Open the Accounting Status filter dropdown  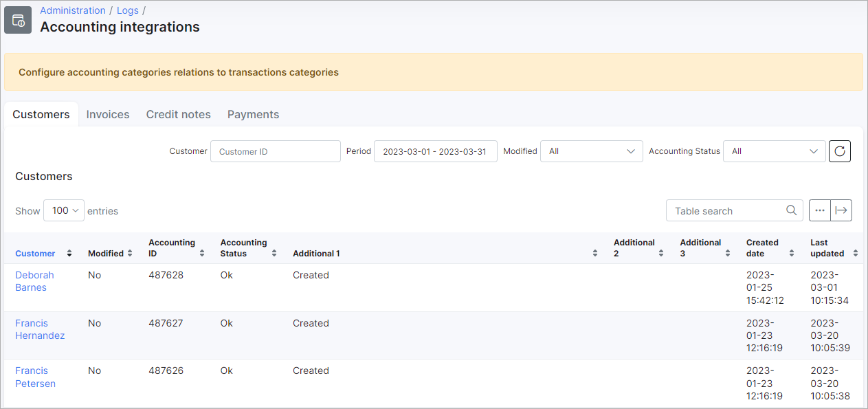774,151
